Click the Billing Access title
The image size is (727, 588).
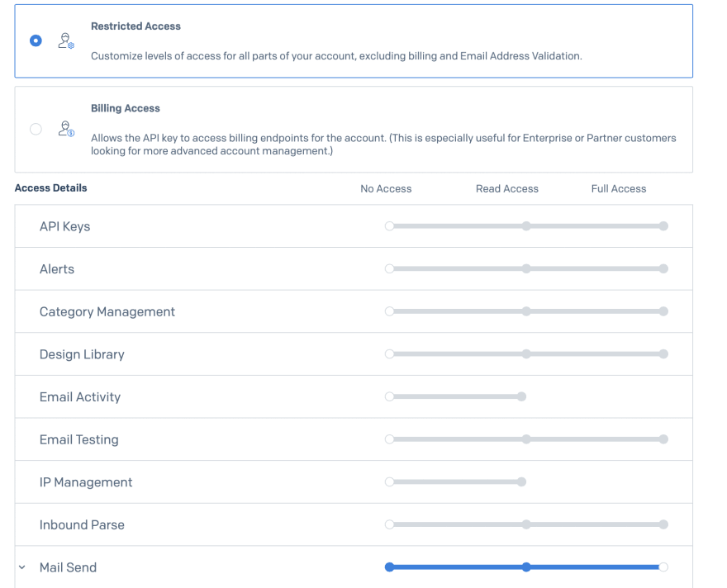126,108
